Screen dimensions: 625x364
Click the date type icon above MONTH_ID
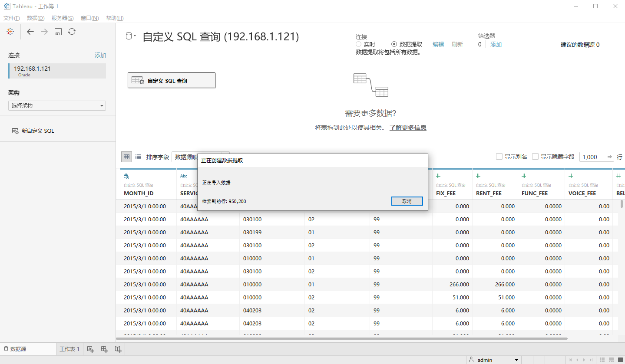(x=126, y=176)
